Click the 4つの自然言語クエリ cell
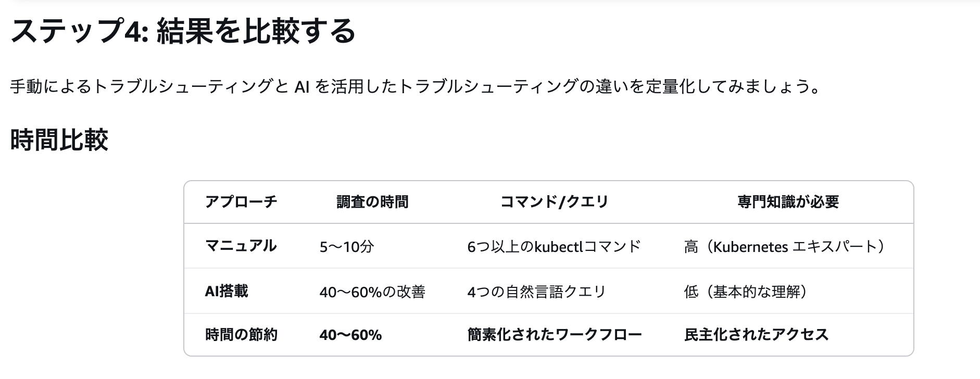980x379 pixels. 536,292
